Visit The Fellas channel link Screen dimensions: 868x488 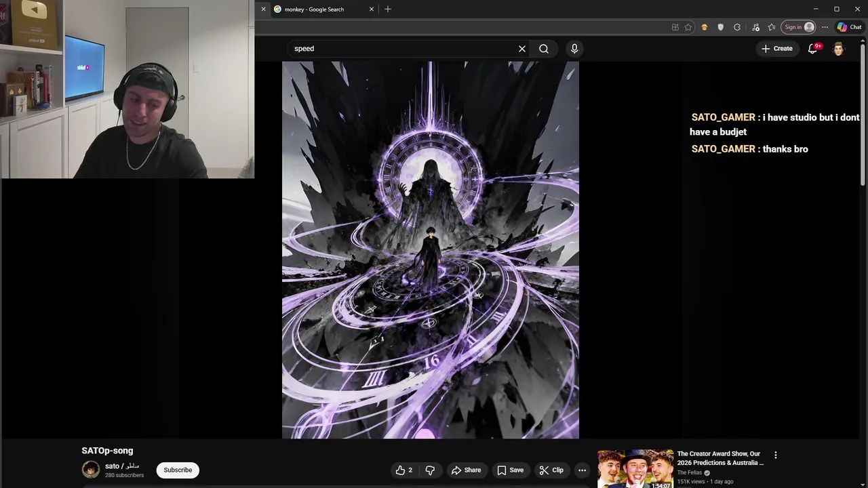(x=690, y=473)
